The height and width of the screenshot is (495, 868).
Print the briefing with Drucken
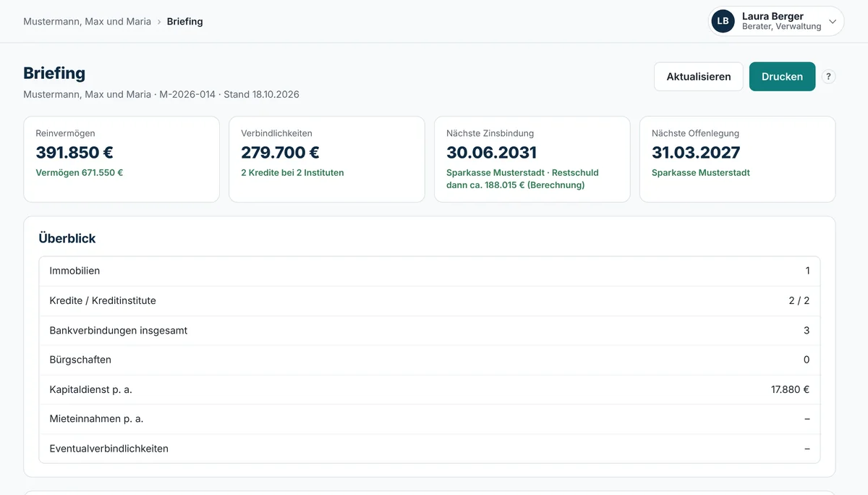coord(782,77)
